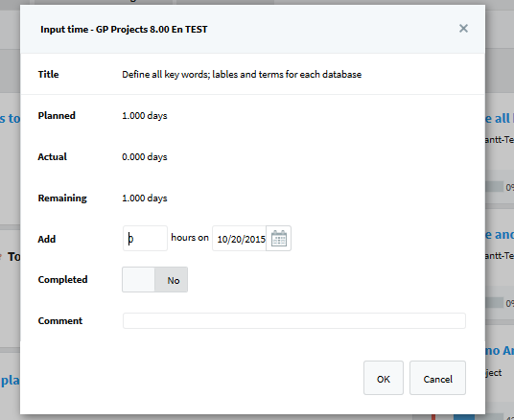The image size is (514, 420).
Task: Focus the Add hours input box
Action: [145, 239]
